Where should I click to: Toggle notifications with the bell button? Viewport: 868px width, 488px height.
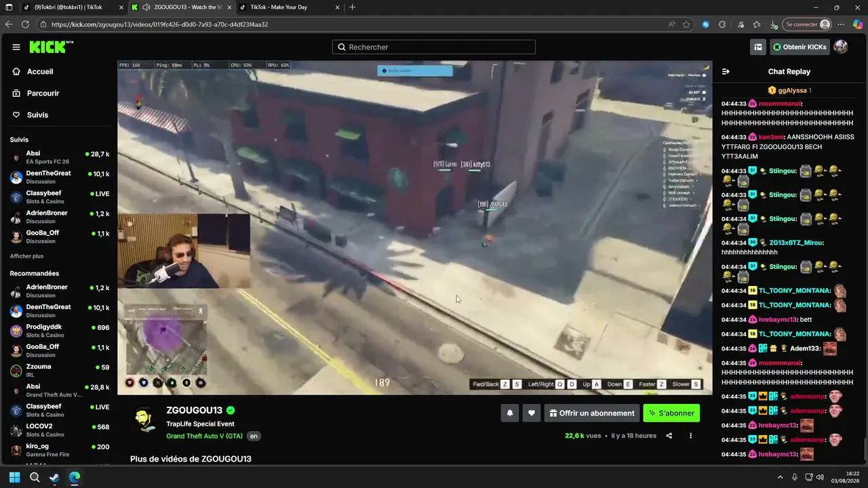(510, 413)
